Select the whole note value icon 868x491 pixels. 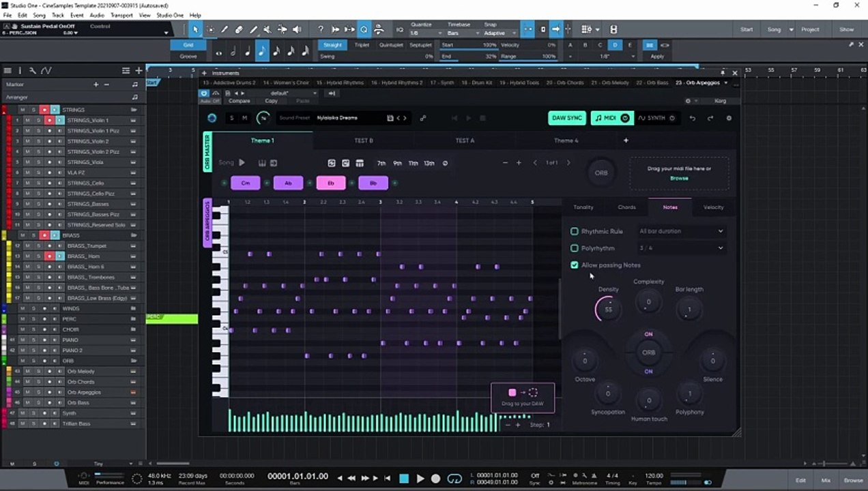tap(219, 53)
